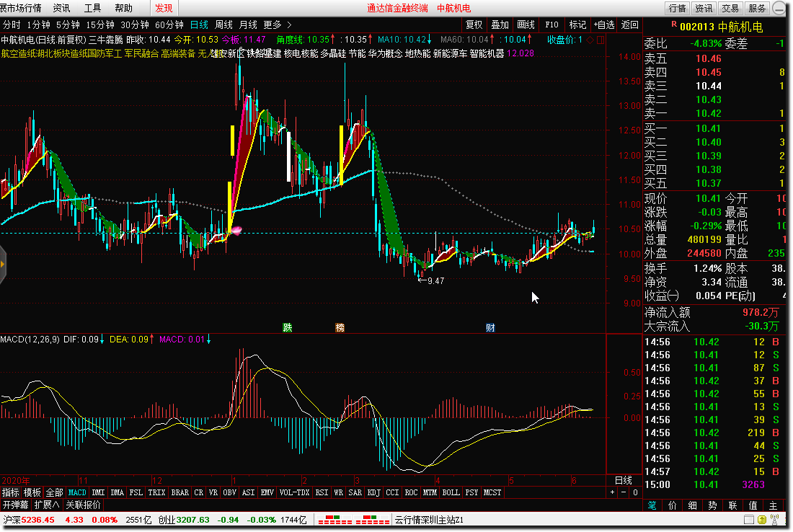Click the top-right 交易 trade button

click(730, 8)
